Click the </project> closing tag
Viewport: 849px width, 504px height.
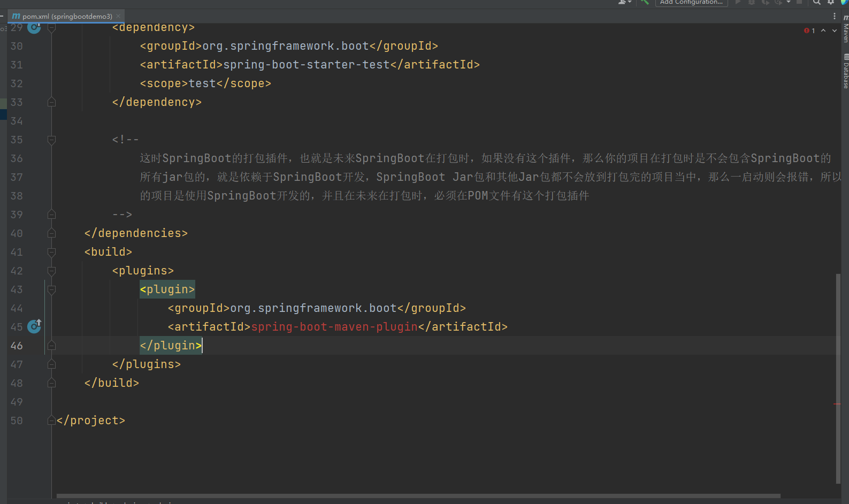click(x=91, y=421)
